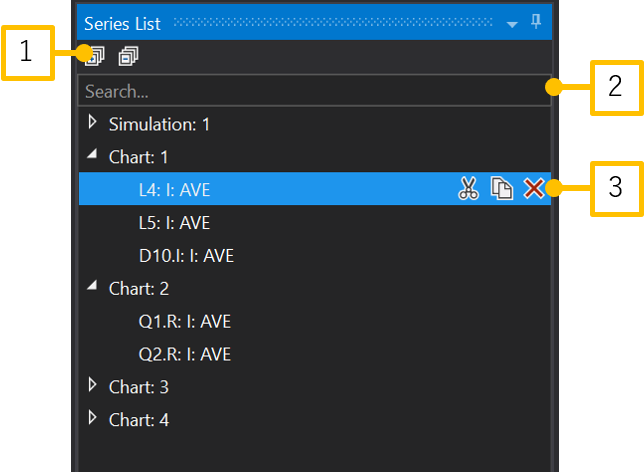644x472 pixels.
Task: Select the D10.I: I: AVE series
Action: (186, 255)
